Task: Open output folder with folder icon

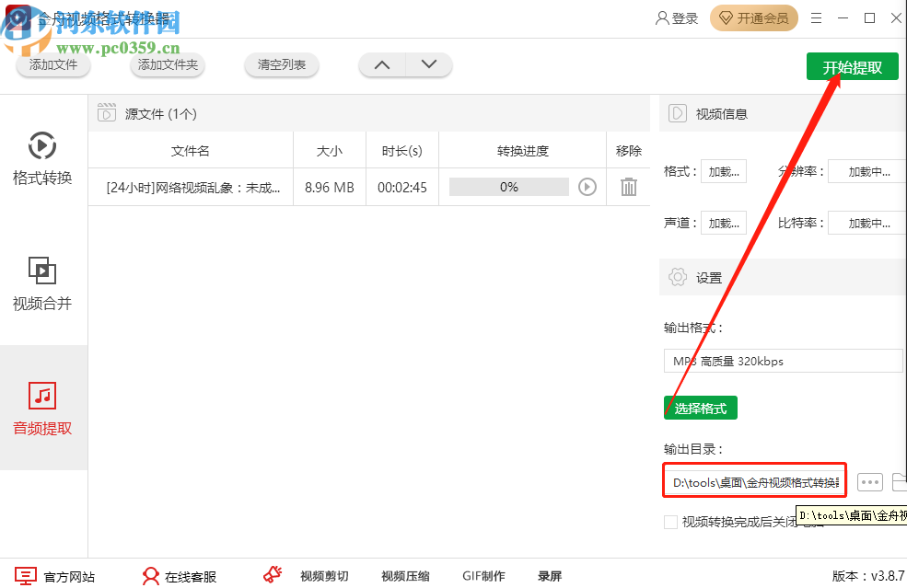Action: pyautogui.click(x=900, y=482)
